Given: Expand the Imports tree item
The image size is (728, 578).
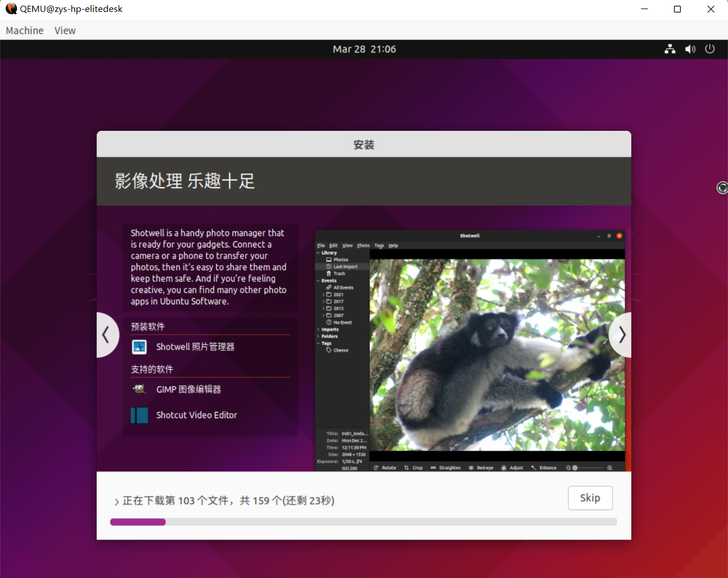Looking at the screenshot, I should pyautogui.click(x=318, y=329).
